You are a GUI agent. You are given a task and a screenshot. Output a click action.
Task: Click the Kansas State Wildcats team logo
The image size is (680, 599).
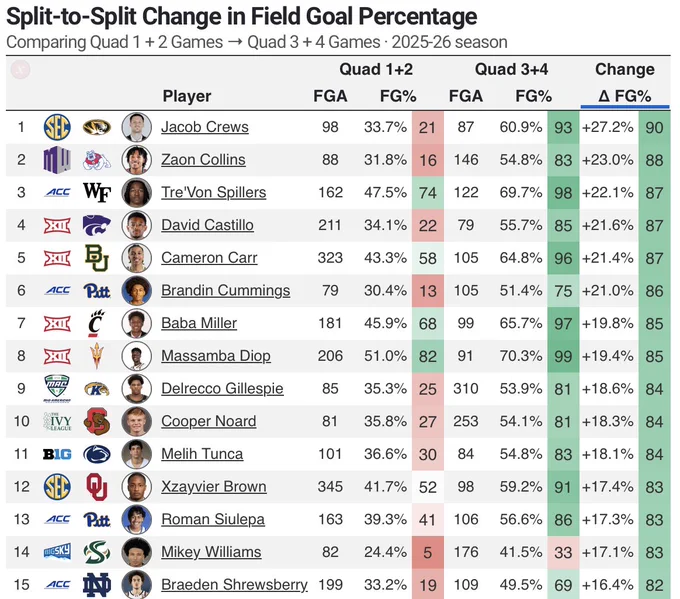[x=97, y=225]
